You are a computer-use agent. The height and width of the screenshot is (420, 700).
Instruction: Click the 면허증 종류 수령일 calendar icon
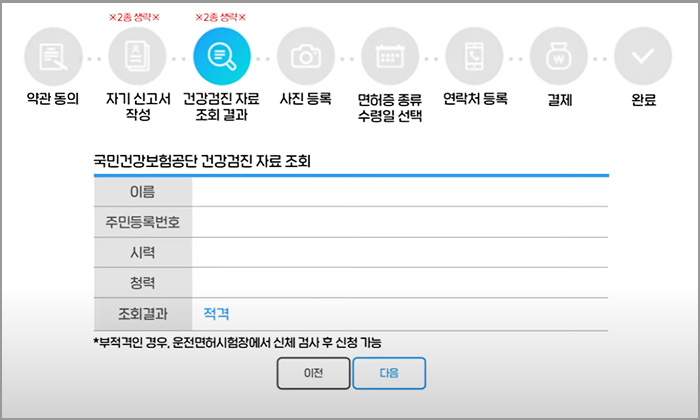point(390,57)
